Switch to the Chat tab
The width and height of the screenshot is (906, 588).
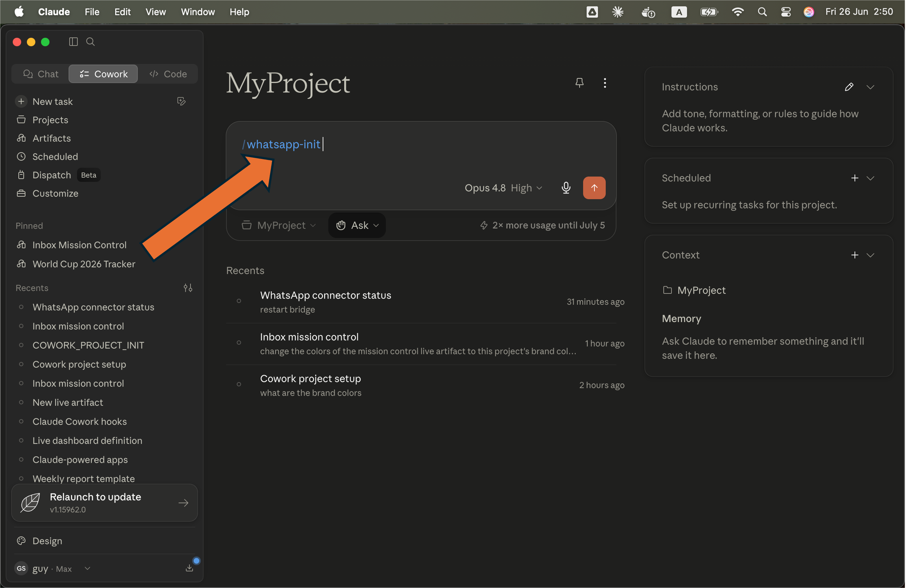click(x=41, y=74)
